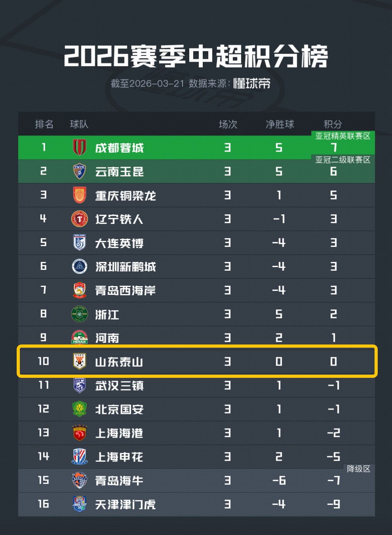Click the 降级区 relegation zone label
This screenshot has height=535, width=392.
click(x=358, y=469)
